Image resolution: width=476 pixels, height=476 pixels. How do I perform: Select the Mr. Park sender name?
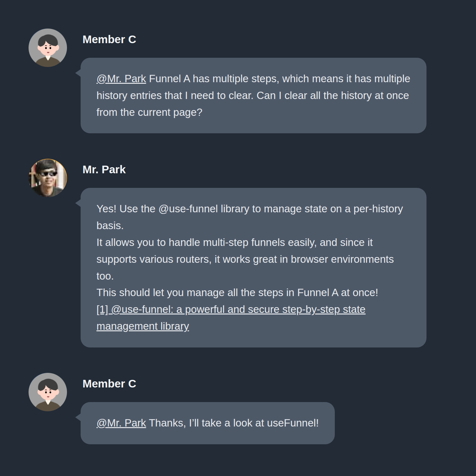tap(104, 169)
